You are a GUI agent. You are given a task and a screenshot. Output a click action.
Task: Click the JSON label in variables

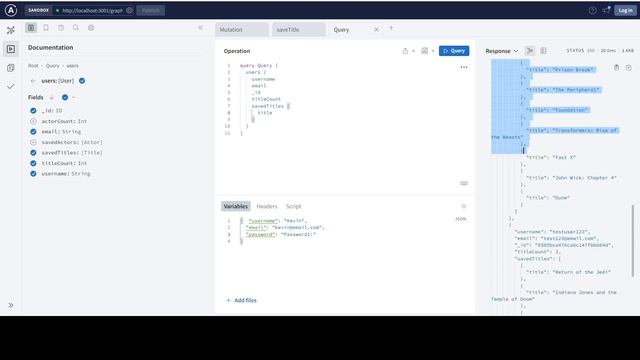pos(460,219)
